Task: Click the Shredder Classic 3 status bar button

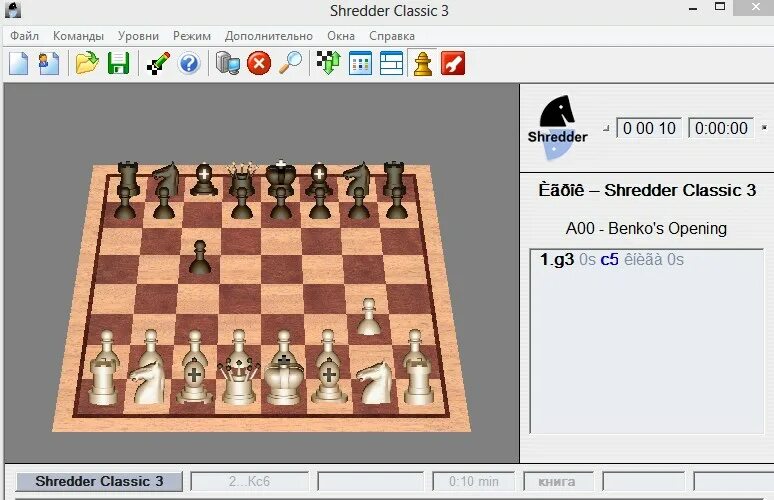Action: [x=99, y=481]
